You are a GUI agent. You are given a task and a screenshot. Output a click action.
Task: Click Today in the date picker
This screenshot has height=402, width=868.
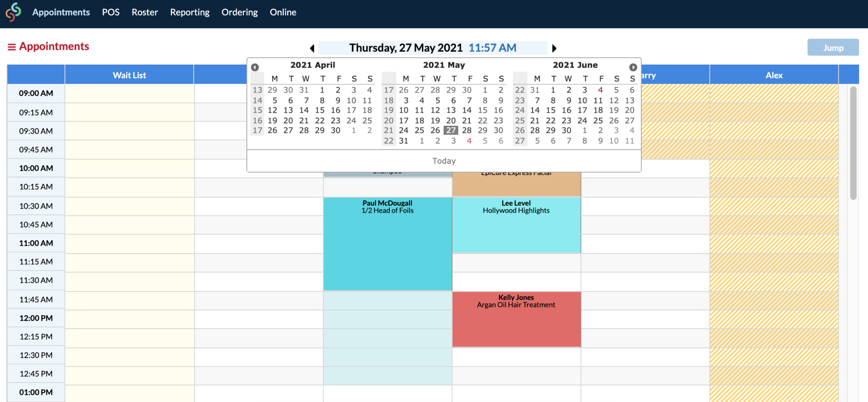click(x=444, y=161)
